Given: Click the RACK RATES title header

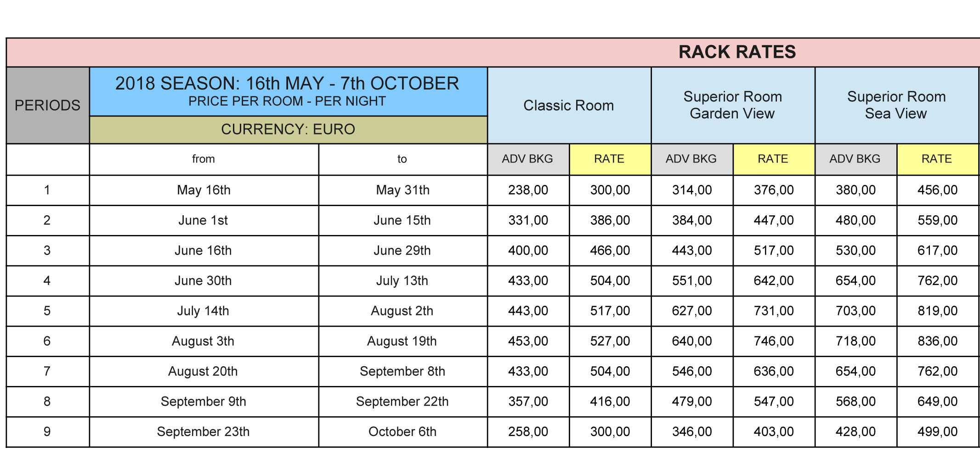Looking at the screenshot, I should (736, 52).
